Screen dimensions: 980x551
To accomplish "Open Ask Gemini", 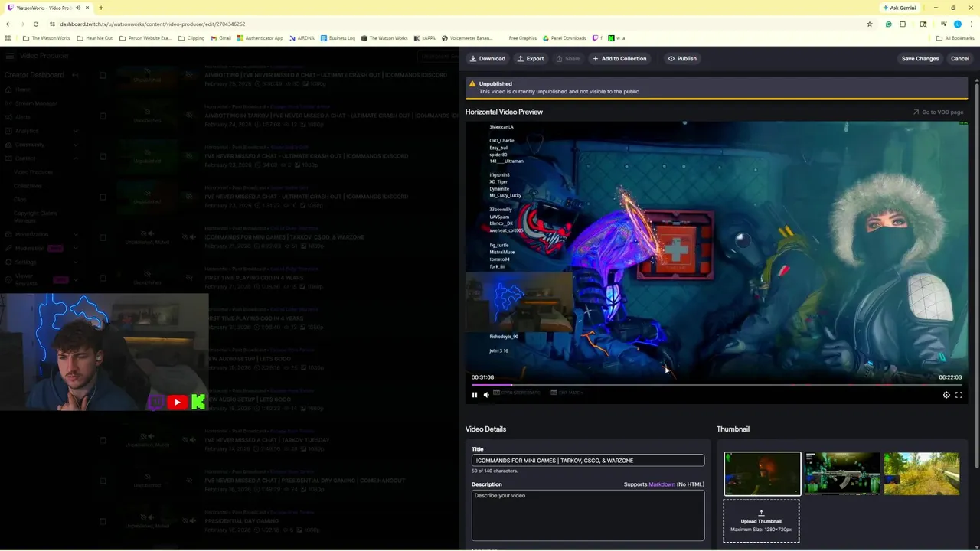I will tap(900, 8).
